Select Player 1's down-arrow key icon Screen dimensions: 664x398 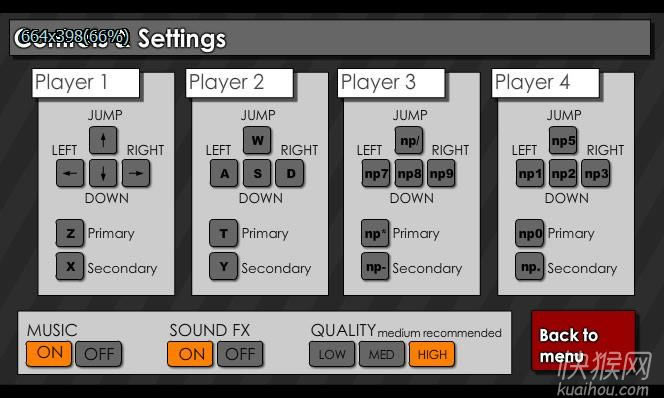103,173
